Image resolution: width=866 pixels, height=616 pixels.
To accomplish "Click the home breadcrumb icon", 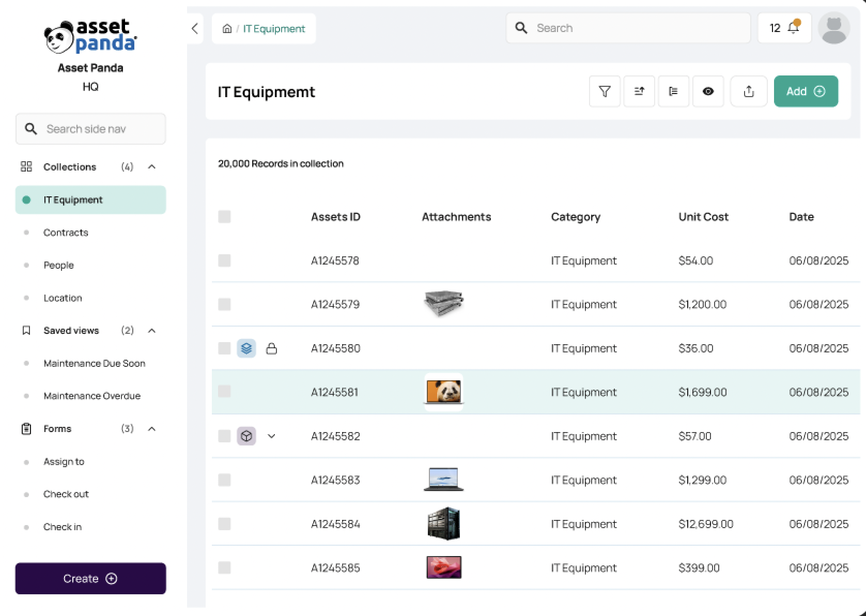I will click(227, 28).
